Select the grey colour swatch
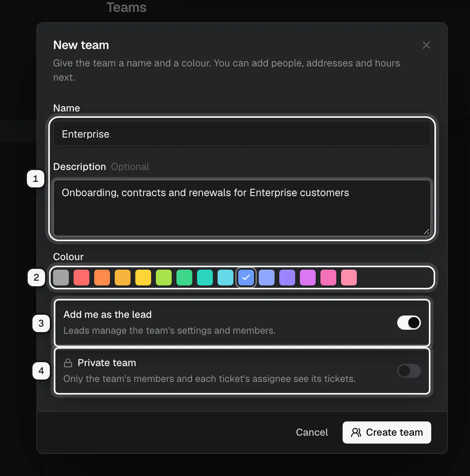Viewport: 470px width, 476px height. tap(61, 278)
